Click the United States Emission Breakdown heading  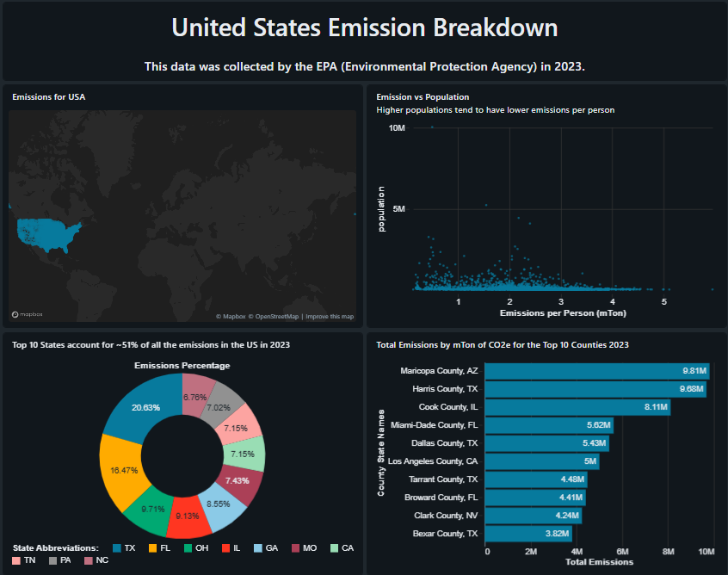click(365, 28)
